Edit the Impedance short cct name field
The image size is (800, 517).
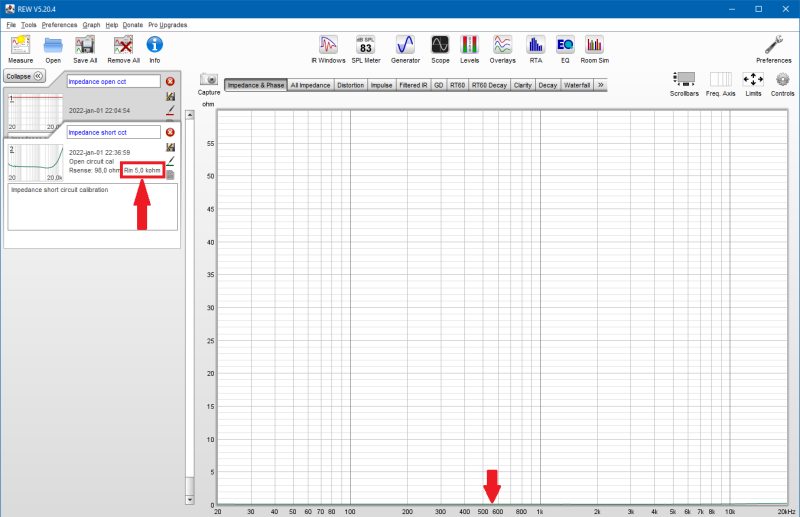[x=113, y=132]
